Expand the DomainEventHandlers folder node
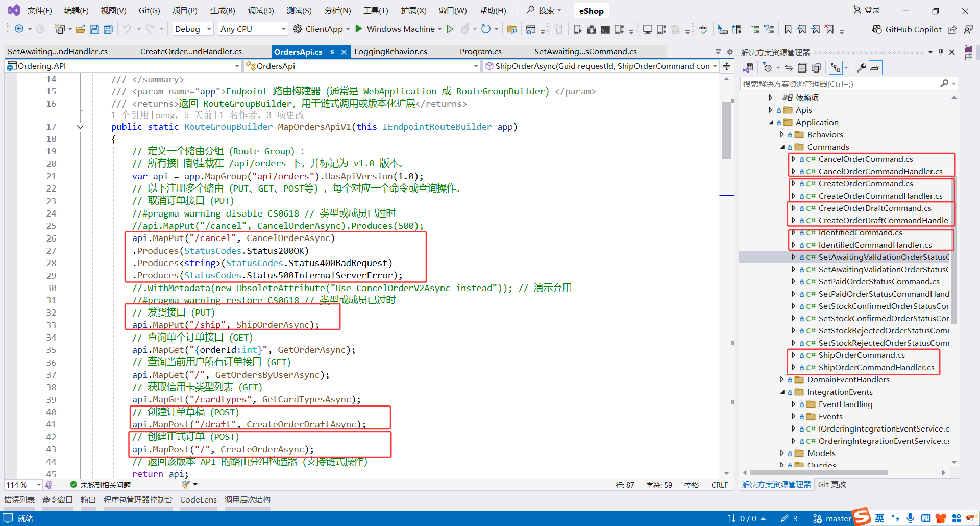This screenshot has width=980, height=526. [782, 380]
